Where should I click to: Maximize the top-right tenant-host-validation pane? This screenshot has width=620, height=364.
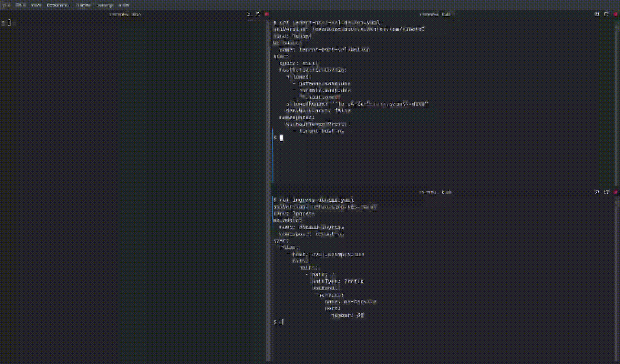597,14
